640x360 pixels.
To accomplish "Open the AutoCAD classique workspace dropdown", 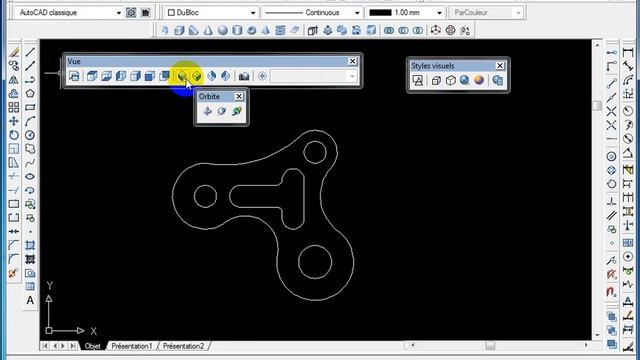I will [x=118, y=13].
